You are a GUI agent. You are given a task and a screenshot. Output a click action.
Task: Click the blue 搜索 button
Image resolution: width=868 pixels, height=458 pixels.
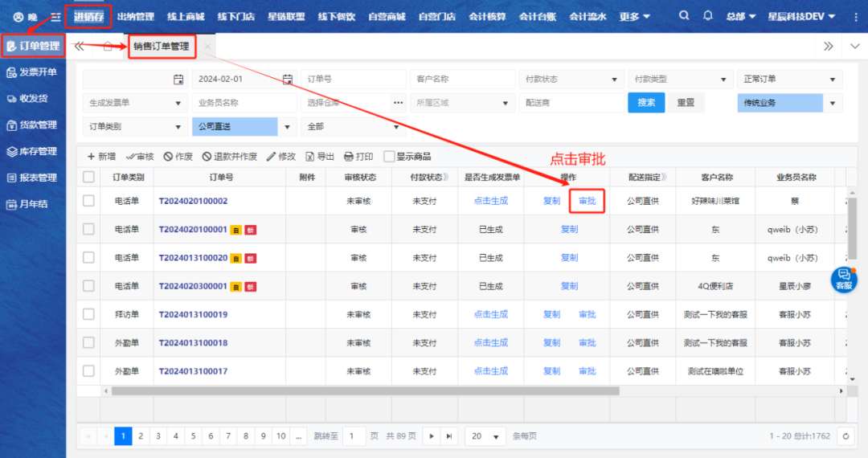tap(646, 103)
